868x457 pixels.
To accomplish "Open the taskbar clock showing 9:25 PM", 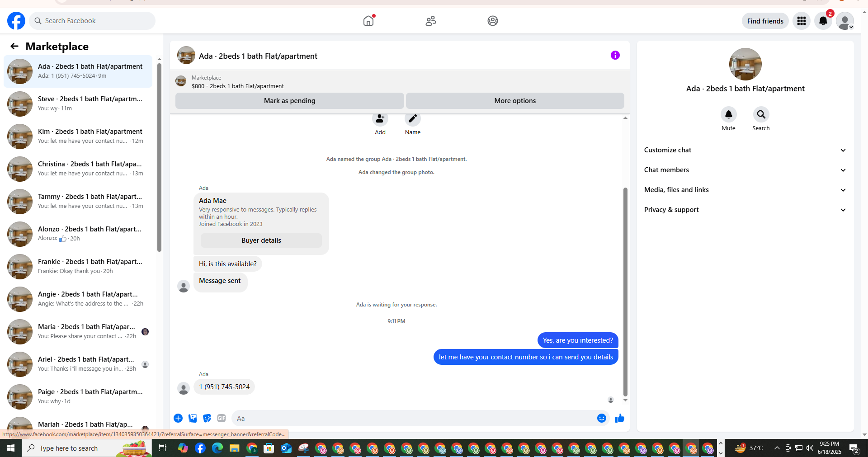I will click(x=830, y=448).
